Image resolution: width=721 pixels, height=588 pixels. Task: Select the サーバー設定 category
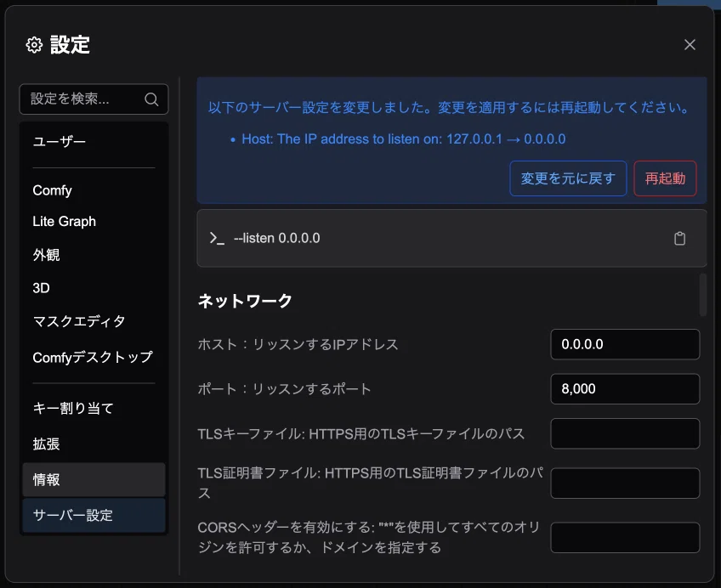(94, 516)
